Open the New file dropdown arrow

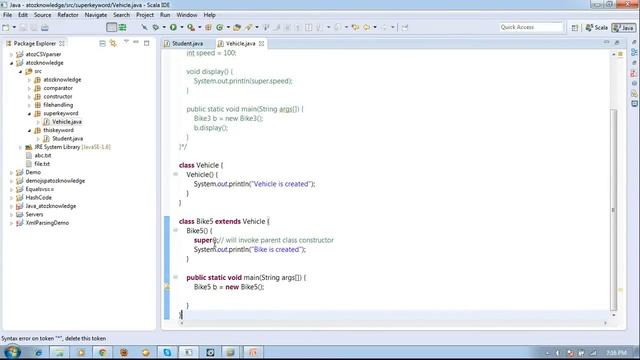[14, 27]
